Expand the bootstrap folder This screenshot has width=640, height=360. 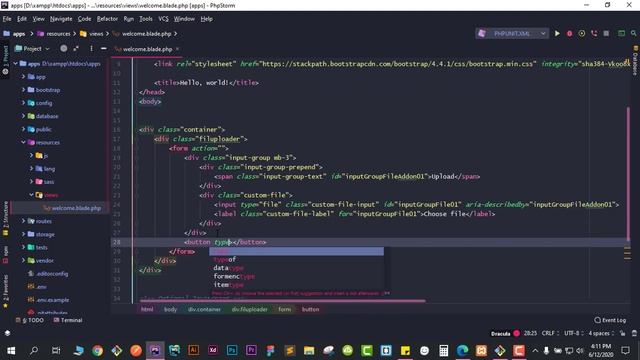23,90
